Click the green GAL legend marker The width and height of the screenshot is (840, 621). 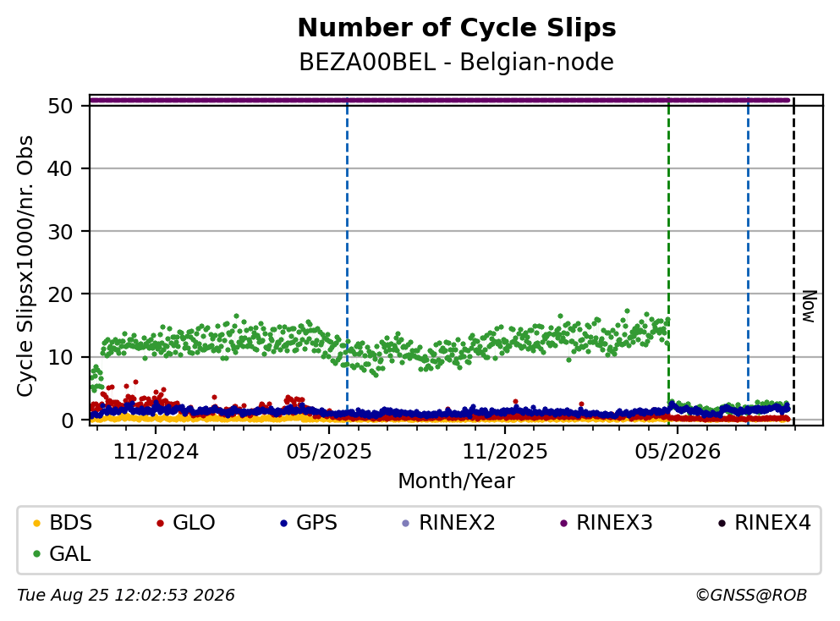pos(37,554)
